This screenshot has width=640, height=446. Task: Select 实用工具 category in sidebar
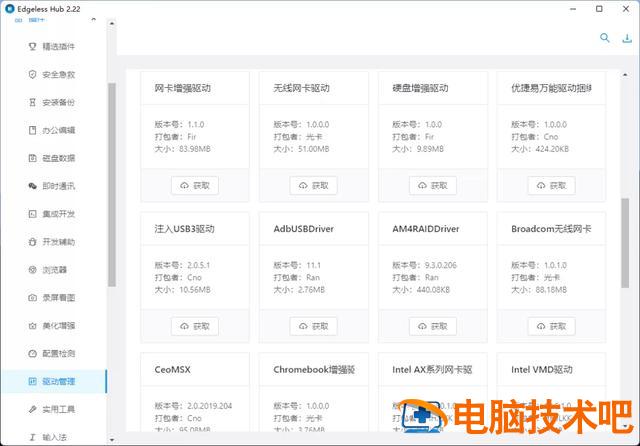point(53,409)
